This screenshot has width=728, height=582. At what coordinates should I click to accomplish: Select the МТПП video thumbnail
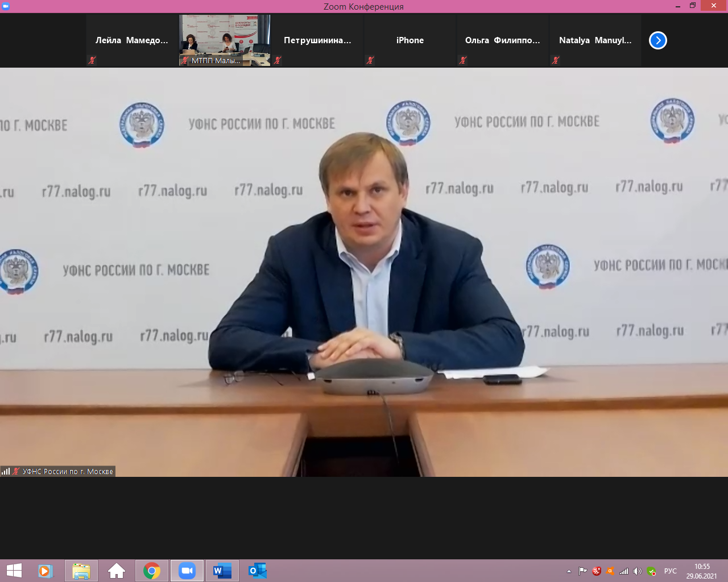[225, 40]
